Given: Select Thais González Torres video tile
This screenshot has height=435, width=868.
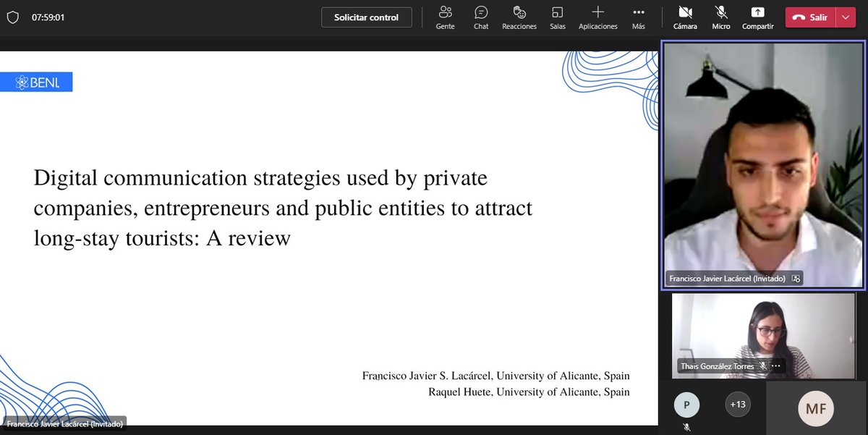Looking at the screenshot, I should coord(763,335).
